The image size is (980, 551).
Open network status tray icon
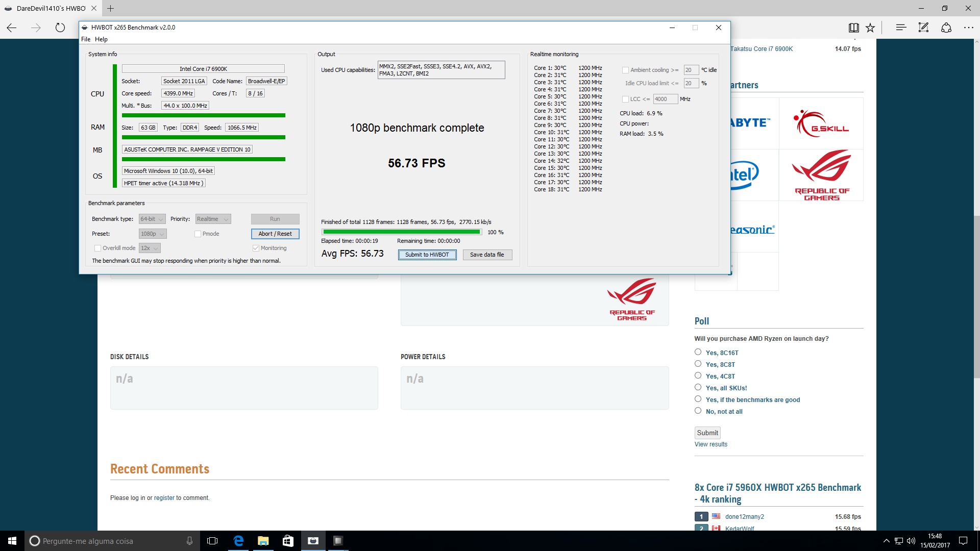(899, 541)
